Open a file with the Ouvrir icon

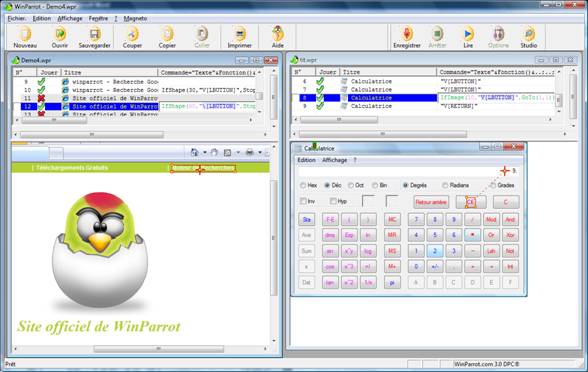click(60, 34)
